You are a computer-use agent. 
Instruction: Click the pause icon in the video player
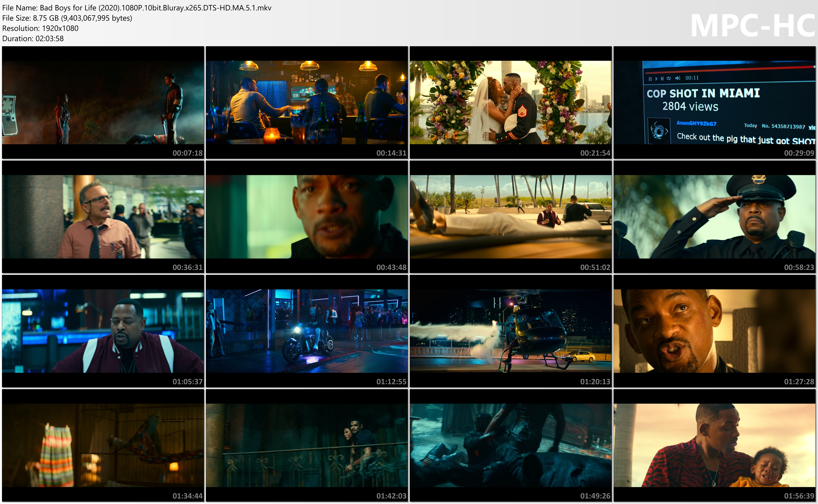click(650, 79)
